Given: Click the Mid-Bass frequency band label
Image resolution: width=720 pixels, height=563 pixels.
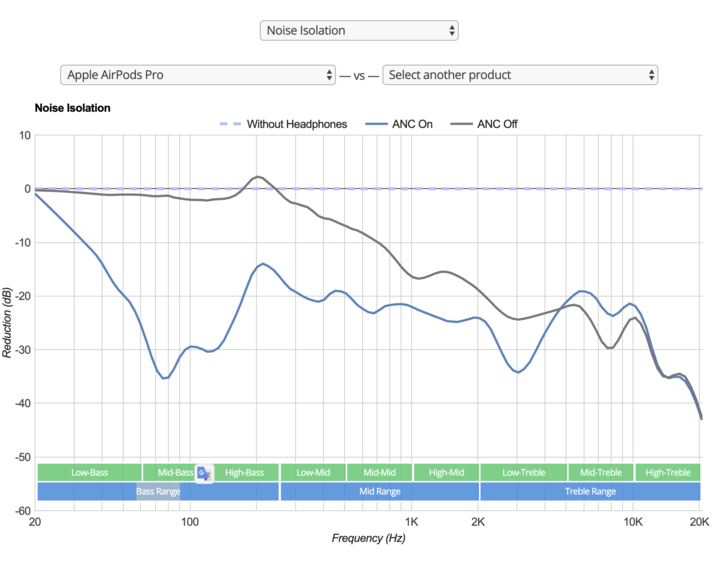Looking at the screenshot, I should tap(167, 472).
